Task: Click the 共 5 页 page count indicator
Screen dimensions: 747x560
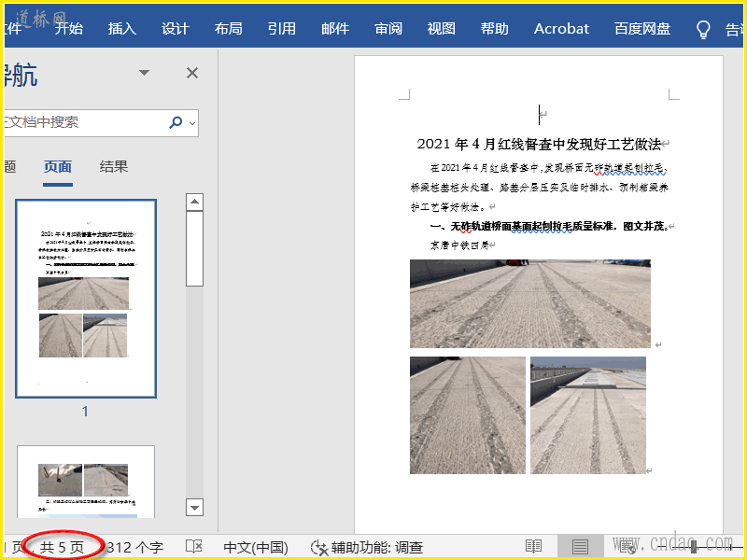Action: (62, 547)
